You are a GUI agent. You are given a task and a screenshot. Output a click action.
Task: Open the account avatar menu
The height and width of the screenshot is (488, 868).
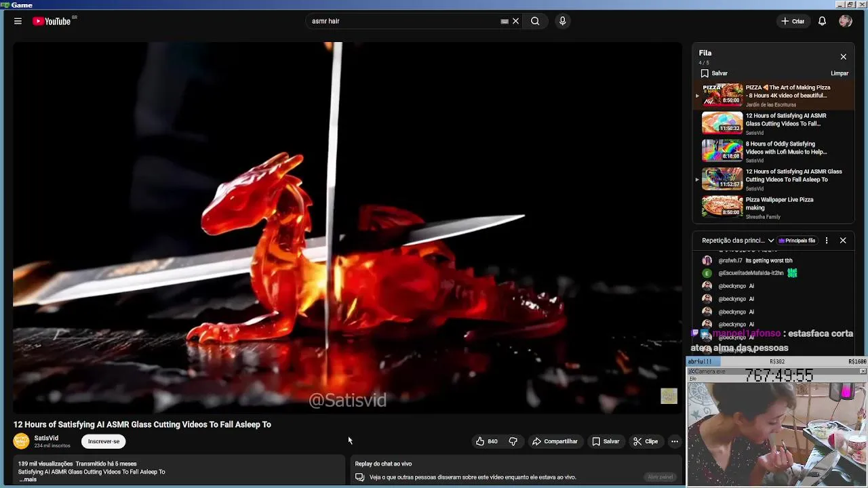coord(845,21)
